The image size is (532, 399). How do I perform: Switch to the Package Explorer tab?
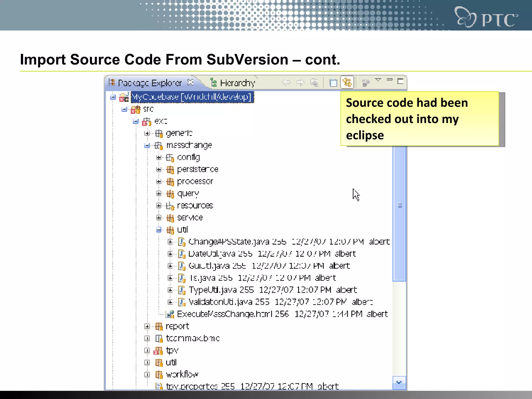click(150, 83)
